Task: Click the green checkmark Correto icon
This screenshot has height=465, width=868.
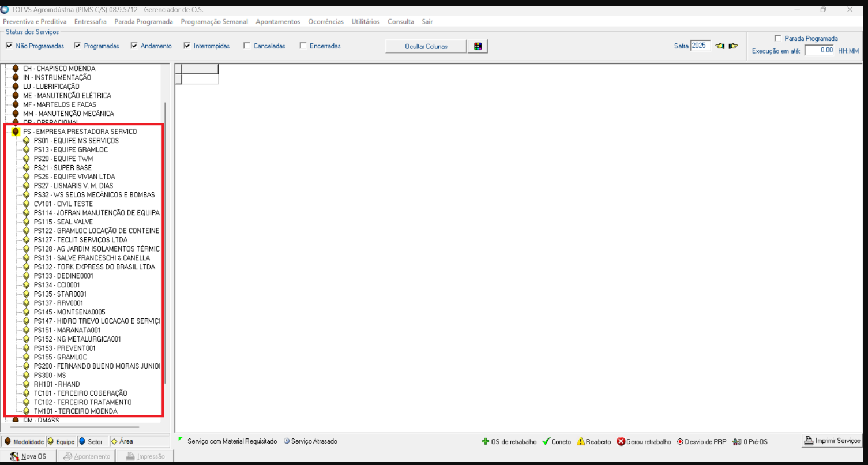Action: [546, 442]
